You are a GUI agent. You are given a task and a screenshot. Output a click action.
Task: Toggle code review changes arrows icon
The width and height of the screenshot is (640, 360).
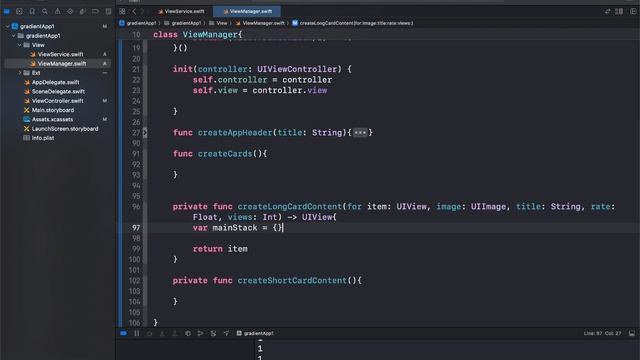point(607,11)
